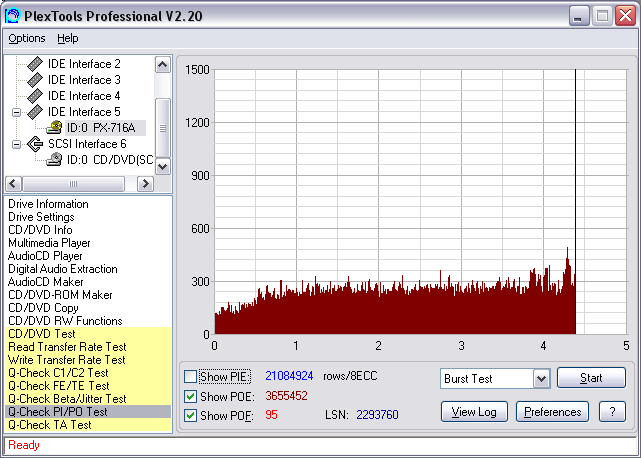The height and width of the screenshot is (458, 641).
Task: Open CD/DVD Info
Action: pos(40,230)
